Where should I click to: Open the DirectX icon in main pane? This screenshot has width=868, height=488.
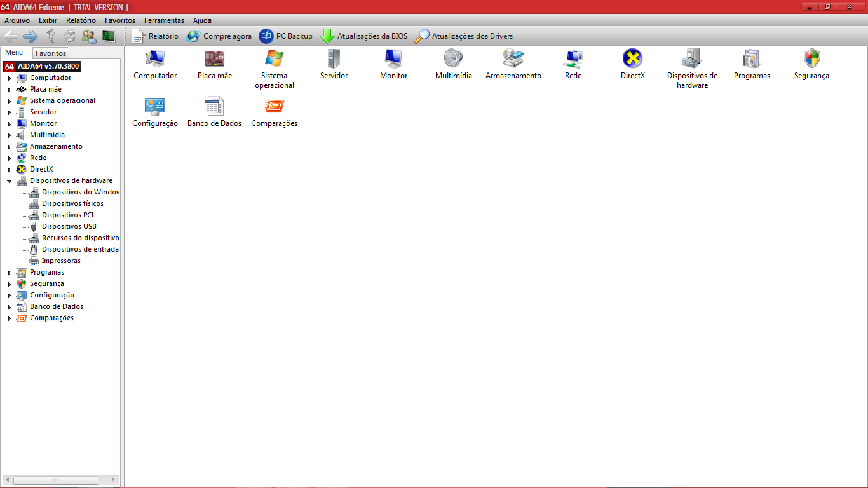tap(633, 64)
